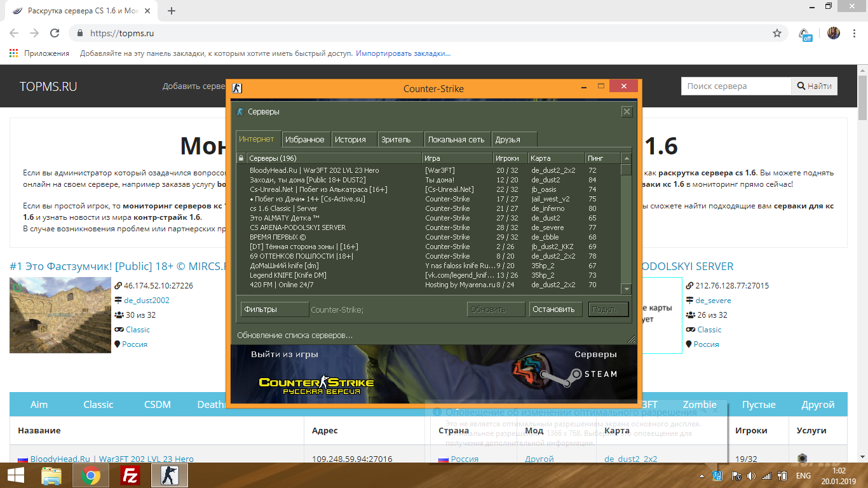
Task: Open the ENG language indicator
Action: click(803, 475)
